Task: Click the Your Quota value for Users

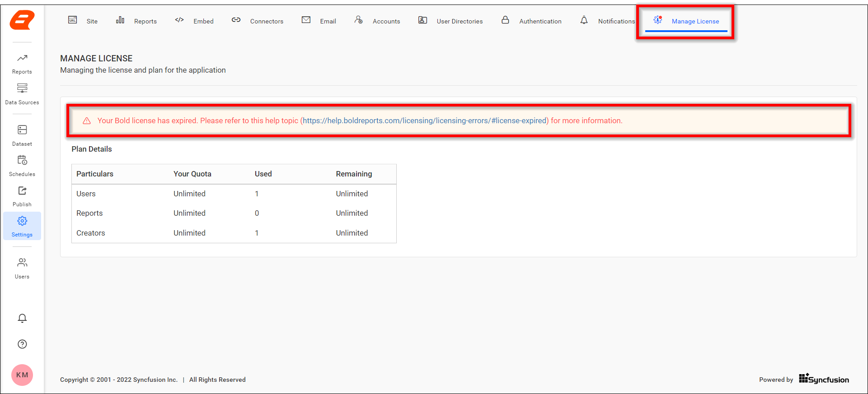Action: (x=189, y=194)
